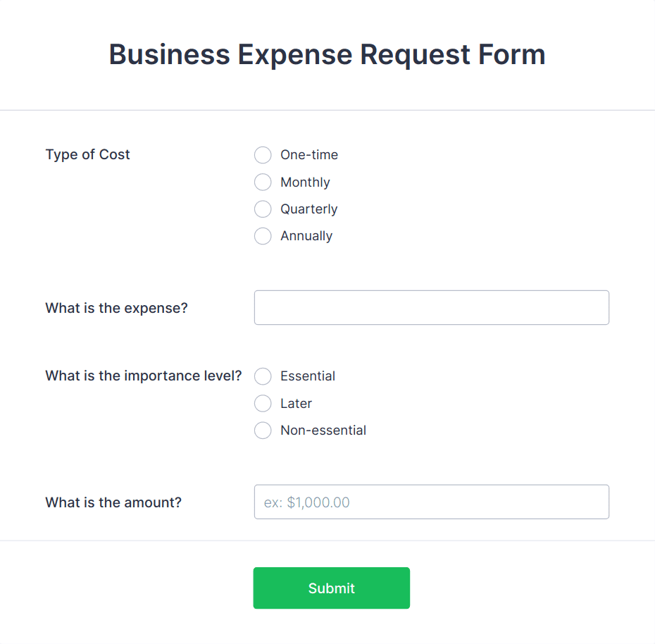Mark the importance level as Essential
The height and width of the screenshot is (644, 655).
point(262,376)
